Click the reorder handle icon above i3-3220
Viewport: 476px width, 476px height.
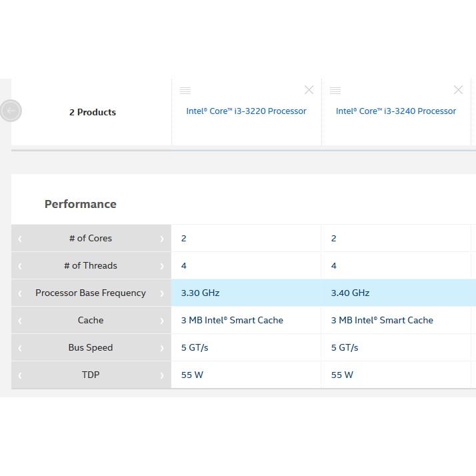click(x=185, y=90)
